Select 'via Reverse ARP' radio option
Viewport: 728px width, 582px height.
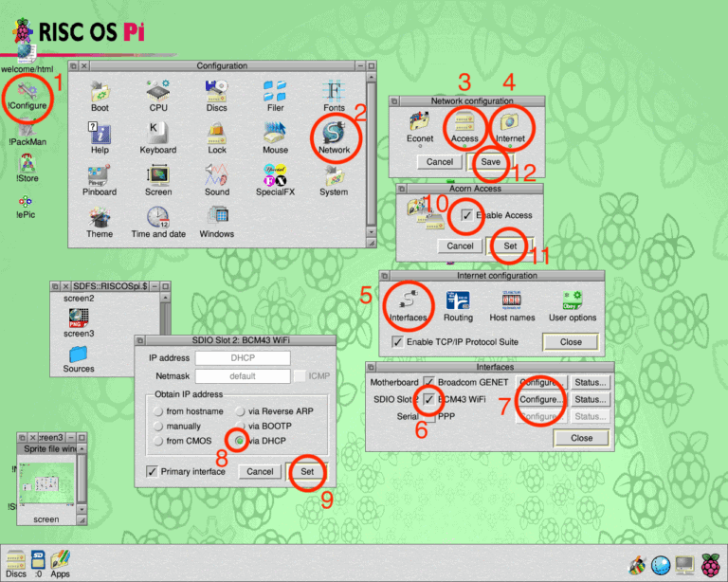(x=240, y=411)
